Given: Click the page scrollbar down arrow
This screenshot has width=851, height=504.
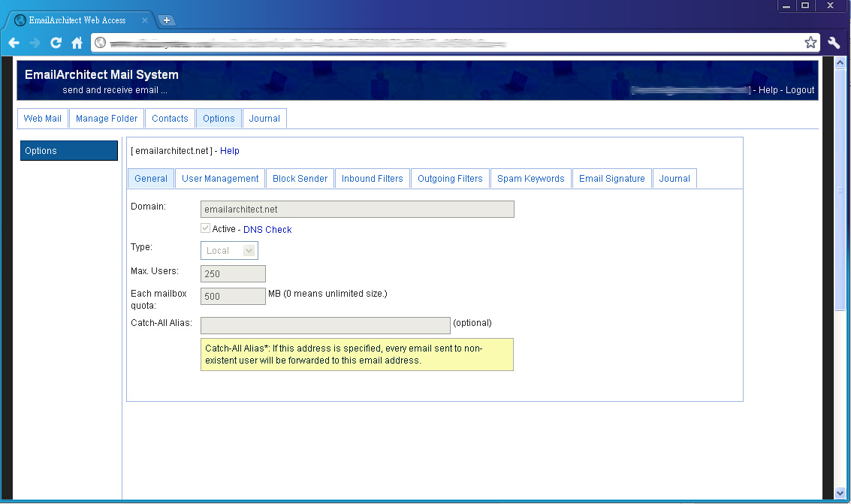Looking at the screenshot, I should point(840,493).
